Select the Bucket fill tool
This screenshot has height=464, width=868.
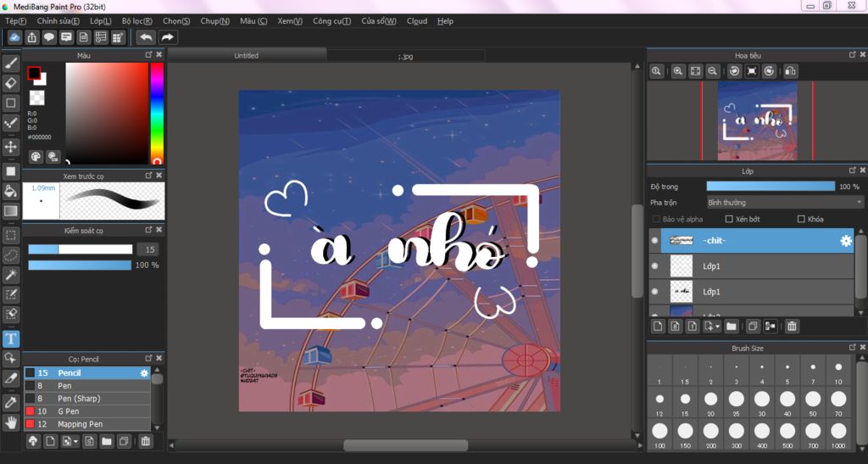tap(10, 191)
